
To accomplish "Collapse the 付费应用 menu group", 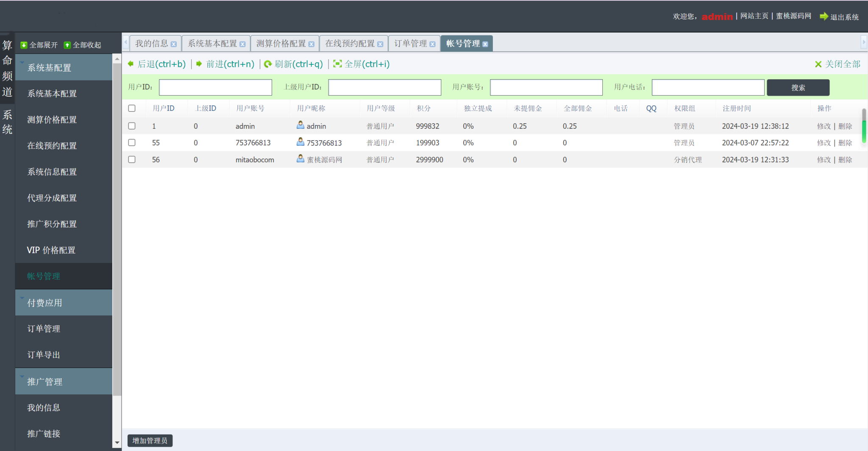I will pyautogui.click(x=64, y=302).
